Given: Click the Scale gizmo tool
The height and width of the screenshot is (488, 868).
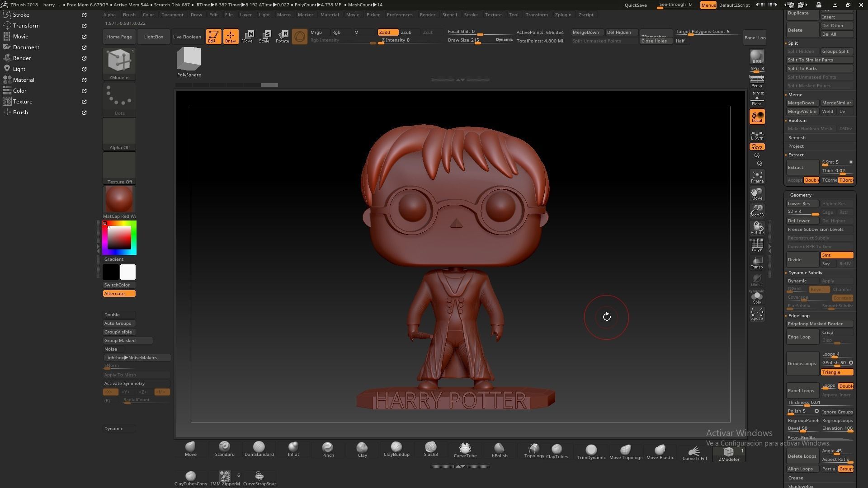Looking at the screenshot, I should pyautogui.click(x=264, y=36).
